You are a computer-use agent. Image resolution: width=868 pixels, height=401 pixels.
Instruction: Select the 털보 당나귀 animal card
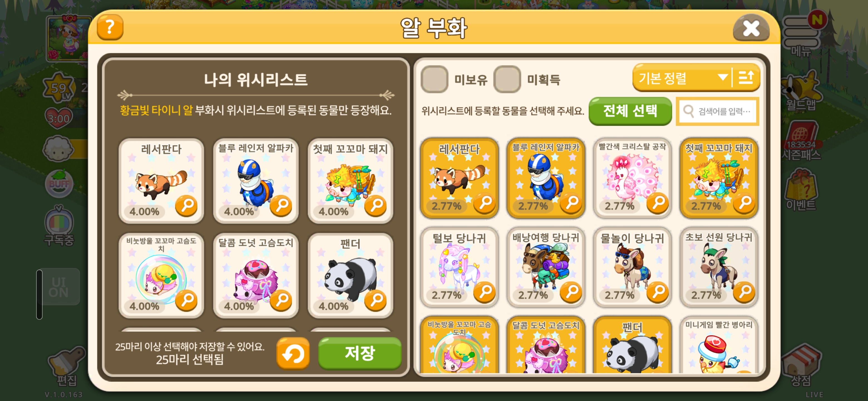pos(459,267)
